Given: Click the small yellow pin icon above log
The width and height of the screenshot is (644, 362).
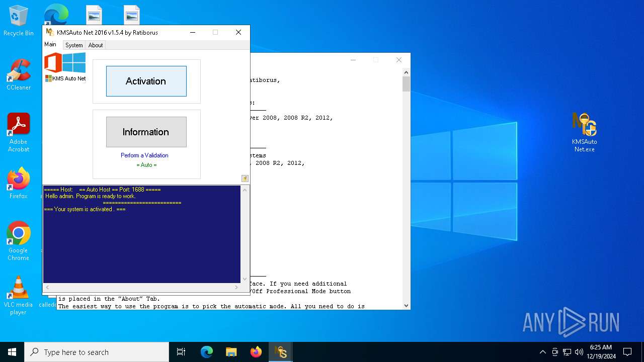Looking at the screenshot, I should (245, 178).
